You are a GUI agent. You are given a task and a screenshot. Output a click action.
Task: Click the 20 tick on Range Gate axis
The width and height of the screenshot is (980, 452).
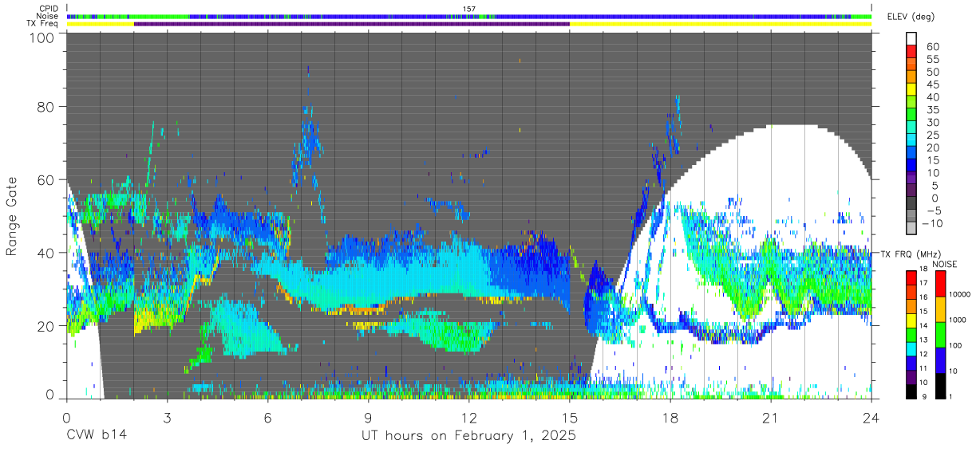pos(46,326)
